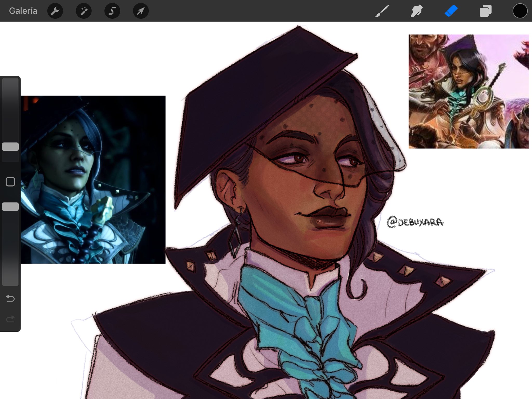Viewport: 532px width, 399px height.
Task: Select the Smudge finger tool
Action: [416, 11]
